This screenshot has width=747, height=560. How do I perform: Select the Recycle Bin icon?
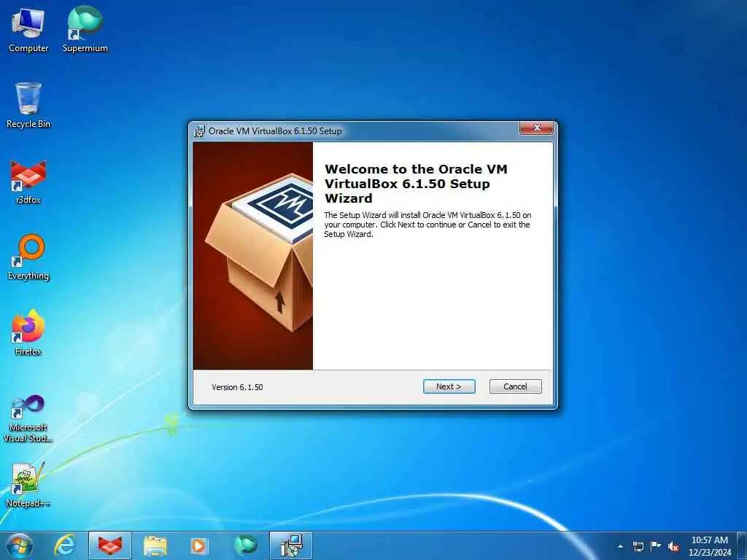(28, 105)
